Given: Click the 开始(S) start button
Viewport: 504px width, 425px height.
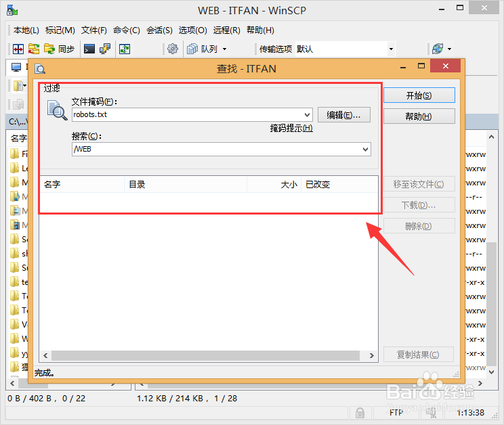Looking at the screenshot, I should 419,95.
